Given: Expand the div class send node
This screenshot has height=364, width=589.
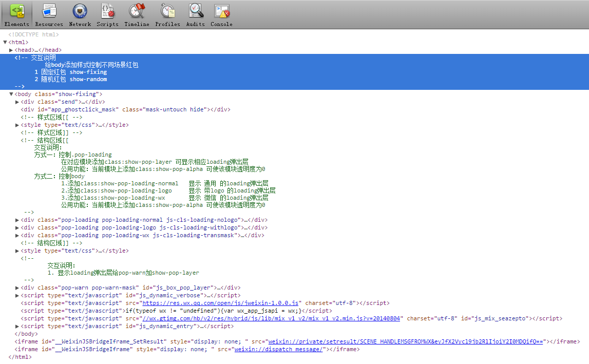Looking at the screenshot, I should (x=17, y=102).
